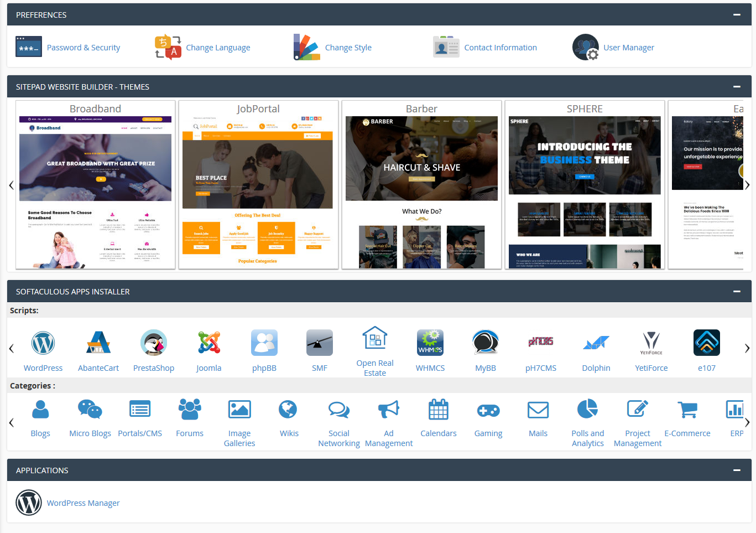Select the AbanteCart script icon
This screenshot has width=756, height=533.
(x=98, y=343)
